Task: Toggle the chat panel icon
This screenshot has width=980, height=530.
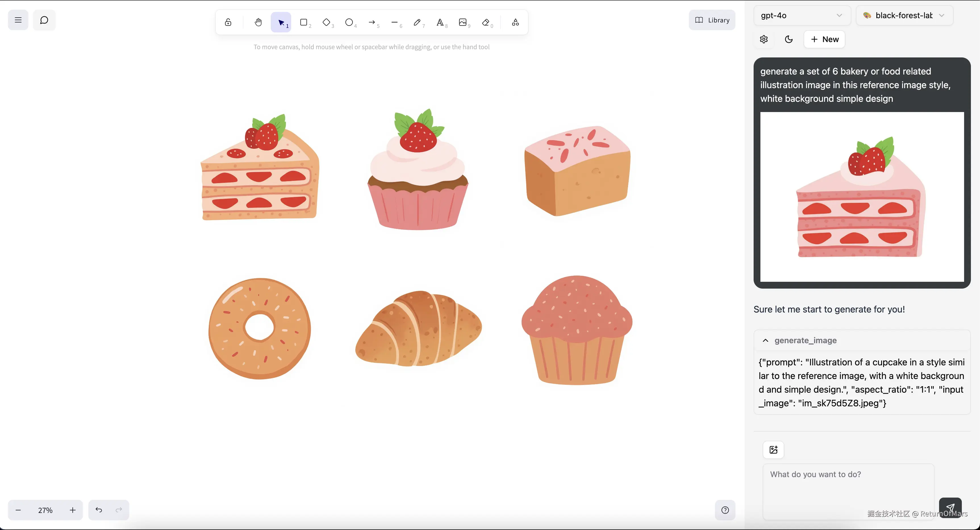Action: [x=44, y=20]
